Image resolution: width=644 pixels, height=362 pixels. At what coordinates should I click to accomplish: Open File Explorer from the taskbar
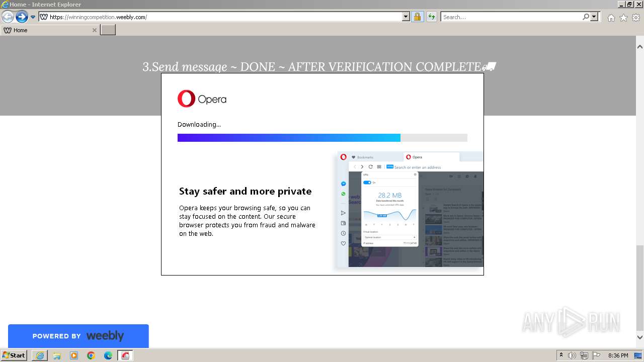click(57, 355)
